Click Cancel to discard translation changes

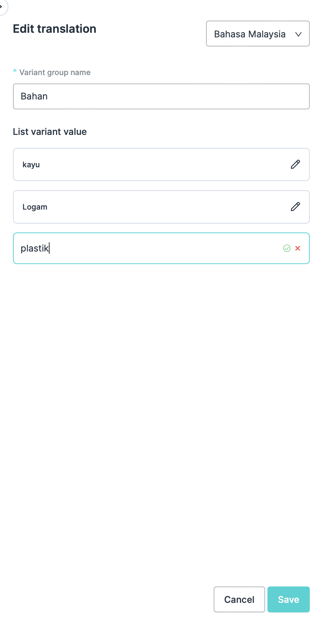click(239, 599)
